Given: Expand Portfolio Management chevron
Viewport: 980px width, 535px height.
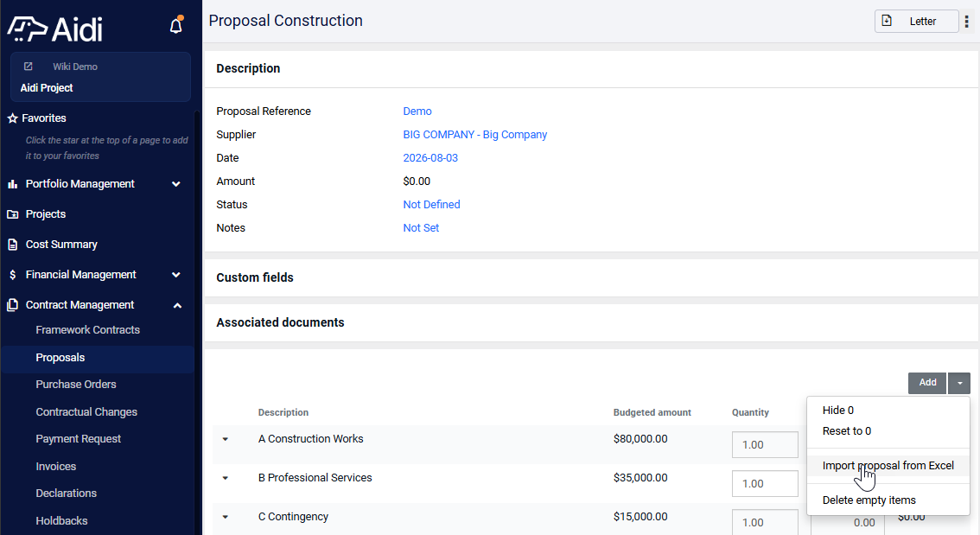Looking at the screenshot, I should (x=176, y=184).
